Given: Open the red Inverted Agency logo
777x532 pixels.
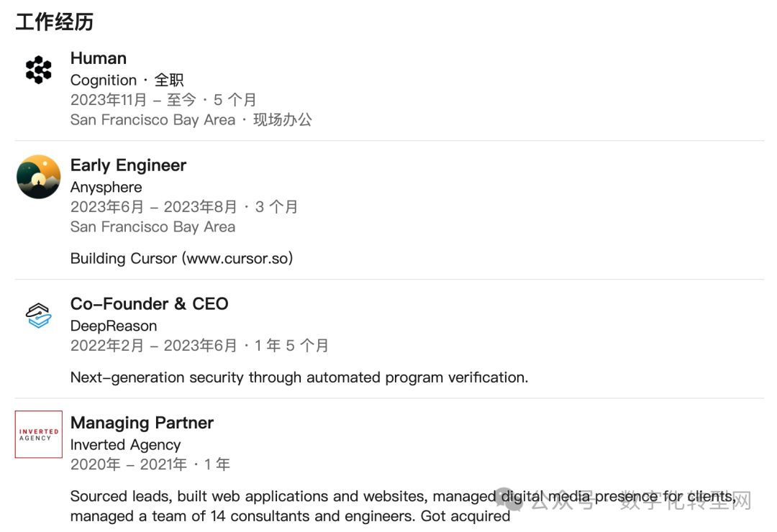Looking at the screenshot, I should (x=38, y=434).
